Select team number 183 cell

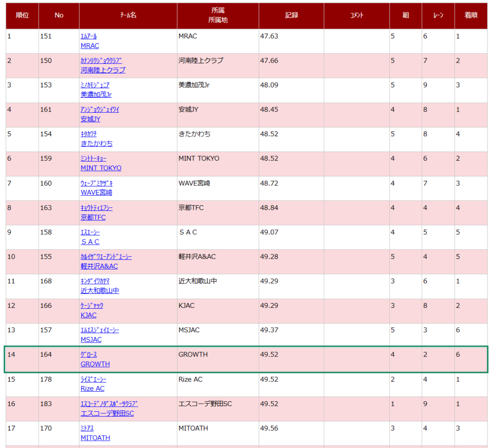pos(59,409)
